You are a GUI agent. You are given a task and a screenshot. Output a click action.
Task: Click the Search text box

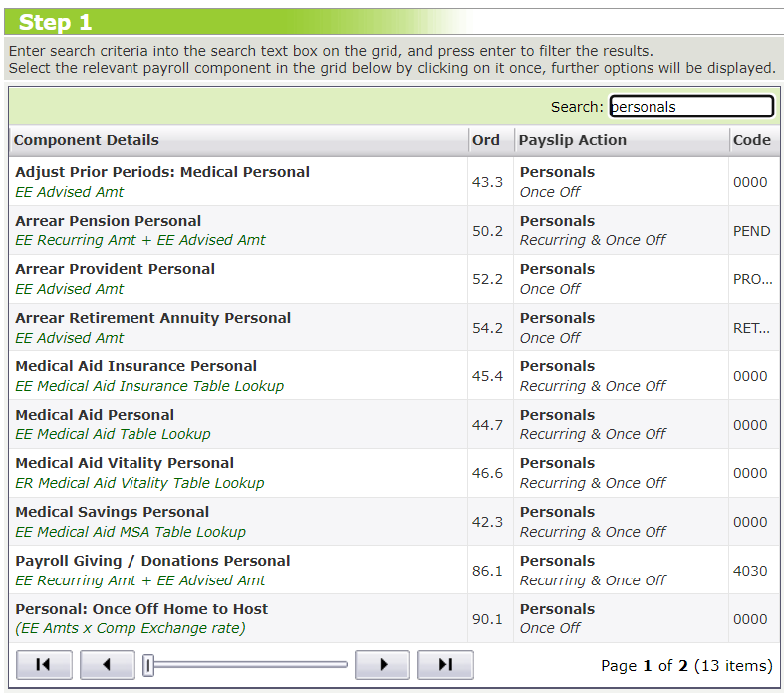pyautogui.click(x=690, y=107)
